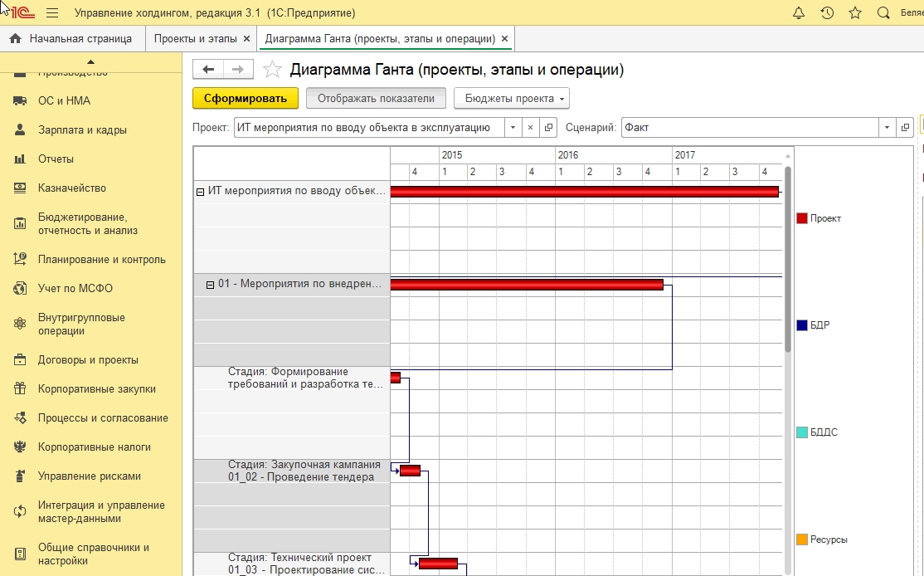
Task: Click the orange Ресурсы legend swatch
Action: coord(801,539)
